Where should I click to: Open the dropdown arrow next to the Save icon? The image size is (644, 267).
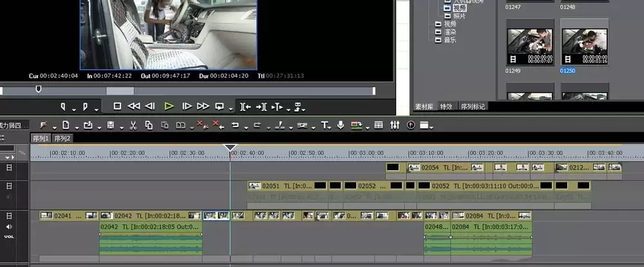tap(121, 128)
